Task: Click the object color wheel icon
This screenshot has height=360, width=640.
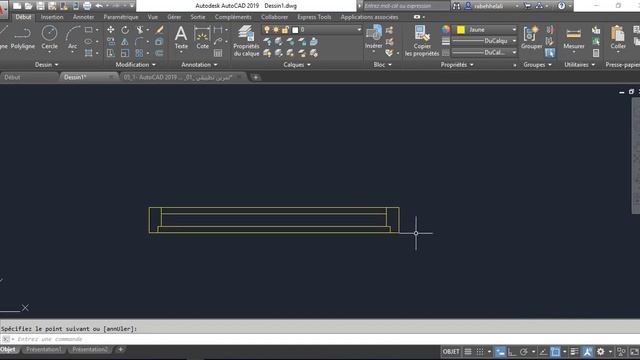Action: pos(445,29)
